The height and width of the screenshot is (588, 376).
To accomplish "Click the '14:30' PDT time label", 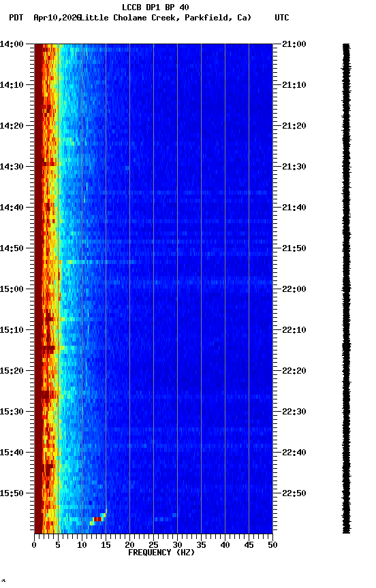I will [12, 167].
